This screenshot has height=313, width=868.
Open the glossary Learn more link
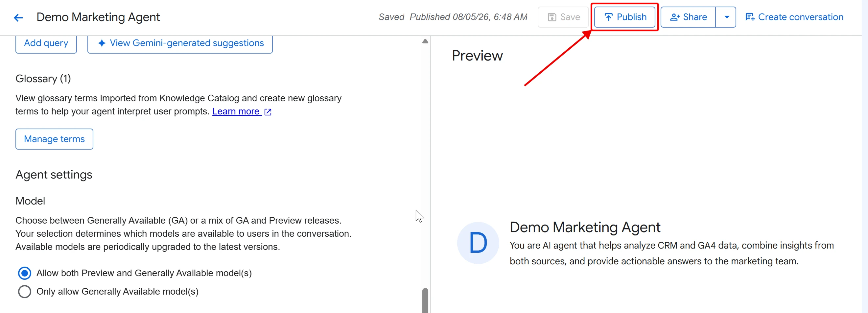(x=236, y=111)
